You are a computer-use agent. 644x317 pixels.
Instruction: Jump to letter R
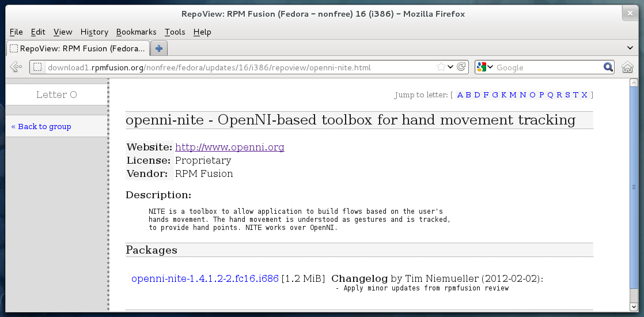point(559,95)
